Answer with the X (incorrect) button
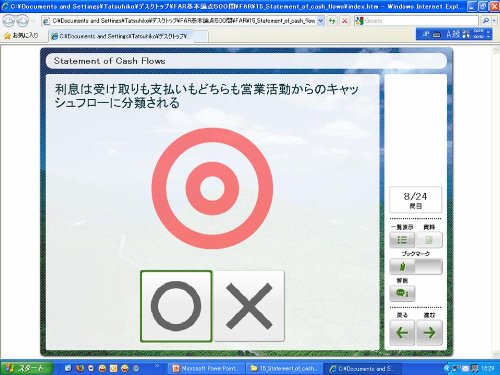The width and height of the screenshot is (500, 375). click(249, 306)
